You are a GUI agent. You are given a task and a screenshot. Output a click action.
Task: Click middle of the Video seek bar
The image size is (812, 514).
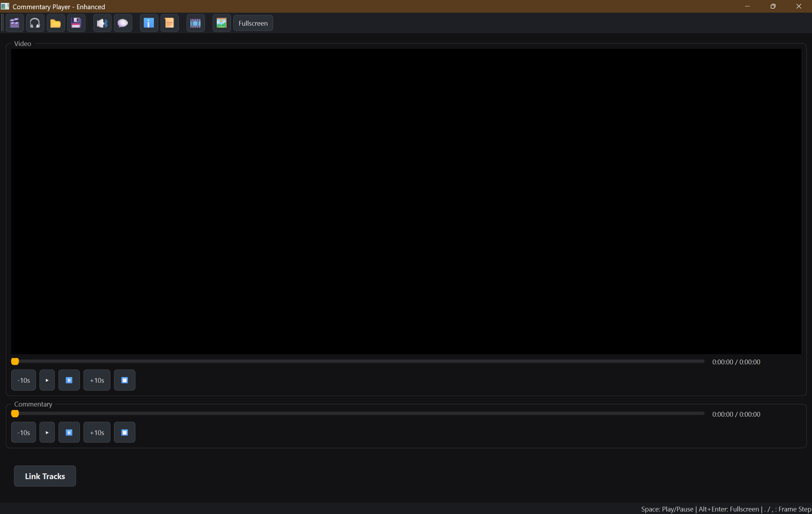coord(358,361)
